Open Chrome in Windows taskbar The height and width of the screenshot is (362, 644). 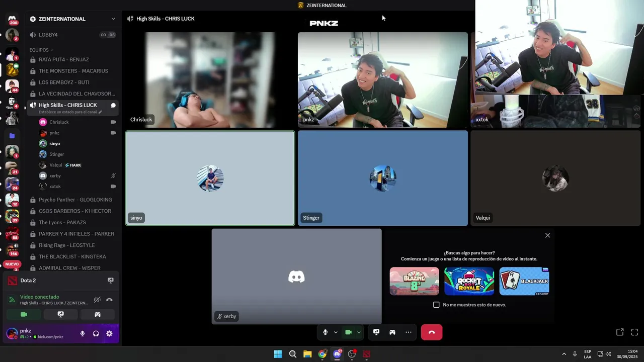(323, 354)
